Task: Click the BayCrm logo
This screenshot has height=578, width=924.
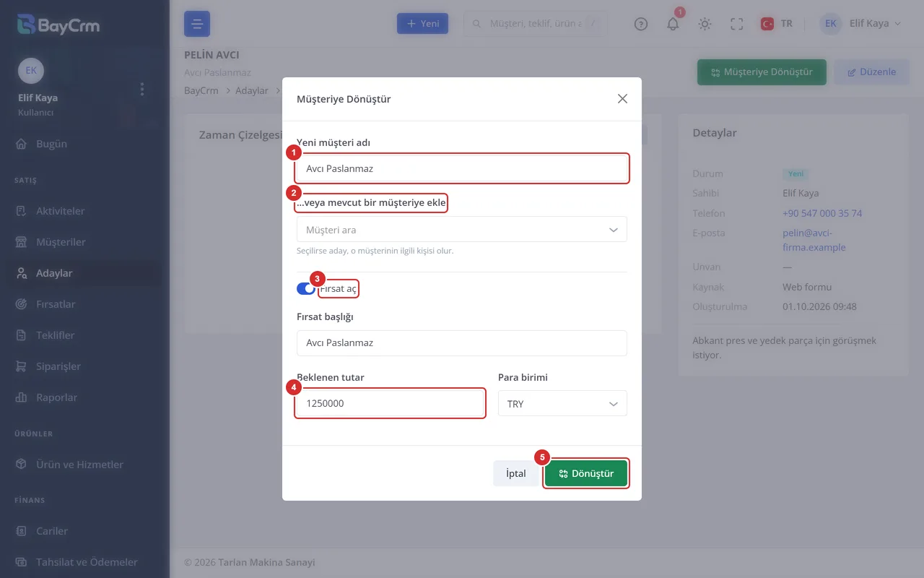Action: click(x=58, y=25)
